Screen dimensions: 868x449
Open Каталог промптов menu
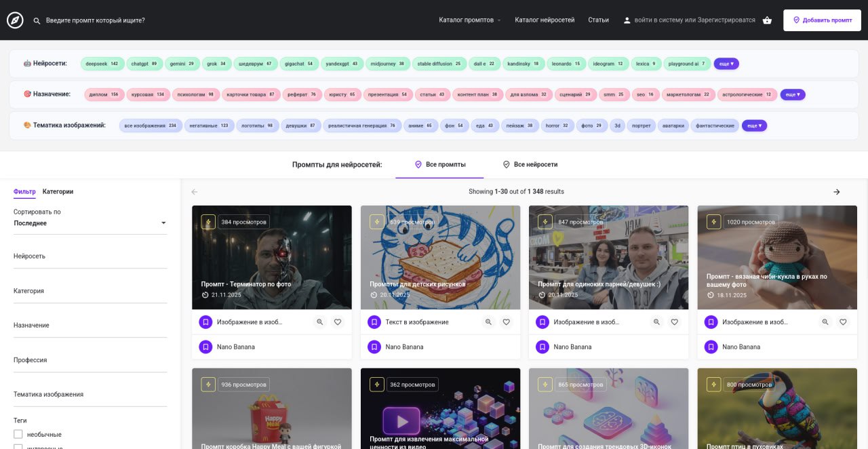click(x=469, y=20)
